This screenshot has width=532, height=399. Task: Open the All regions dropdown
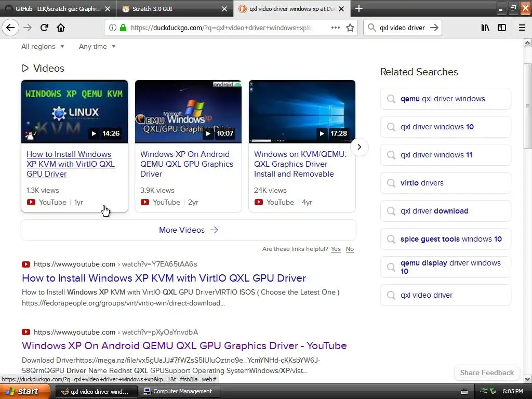click(x=43, y=46)
